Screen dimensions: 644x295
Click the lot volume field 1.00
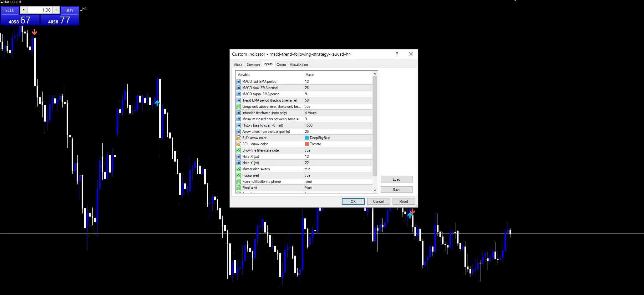(x=40, y=10)
